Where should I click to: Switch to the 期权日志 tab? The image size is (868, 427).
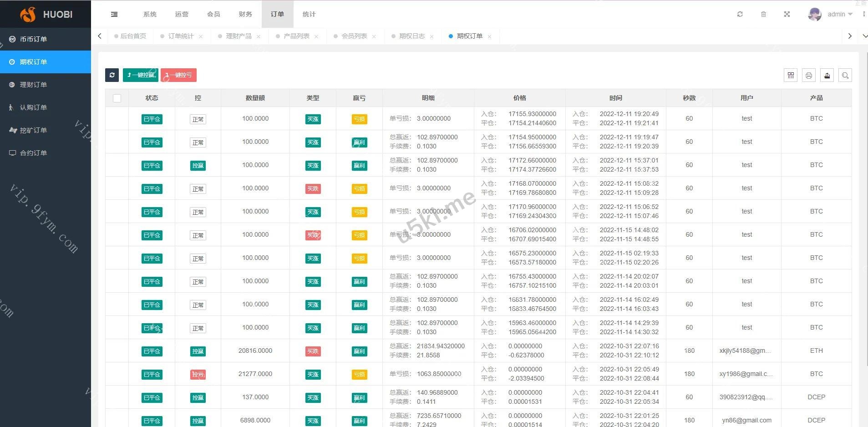click(x=411, y=36)
